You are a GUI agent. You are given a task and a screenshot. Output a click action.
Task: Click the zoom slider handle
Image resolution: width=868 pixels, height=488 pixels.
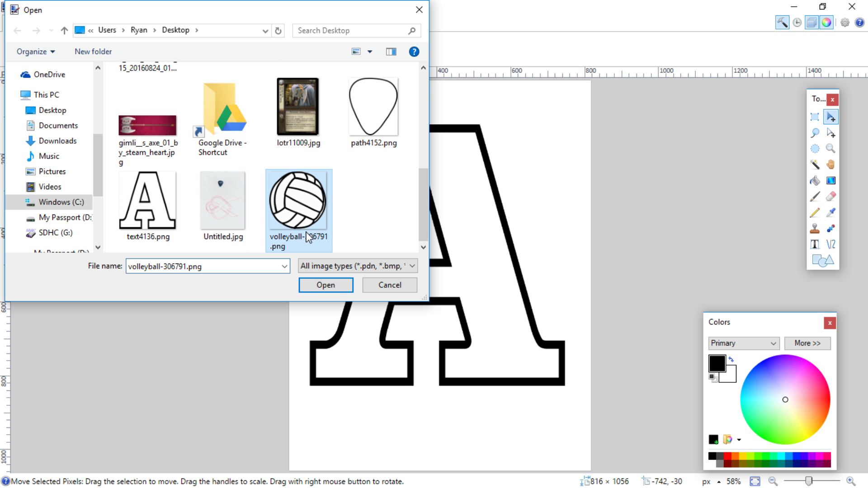coord(809,481)
